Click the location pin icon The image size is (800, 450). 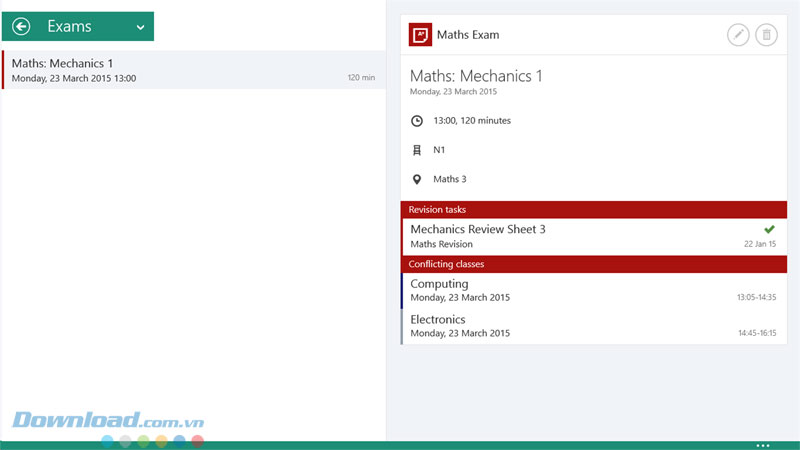pos(417,180)
